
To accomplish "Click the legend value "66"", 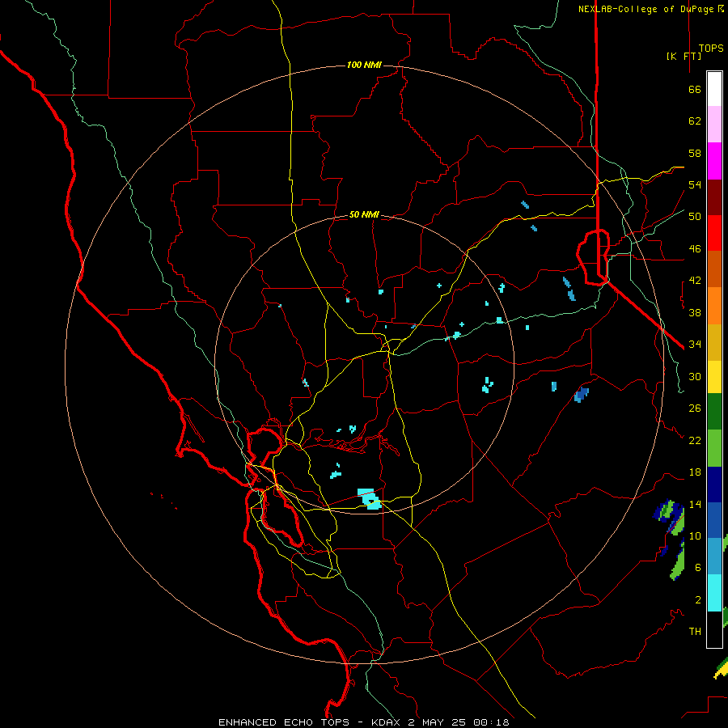I will [x=695, y=90].
